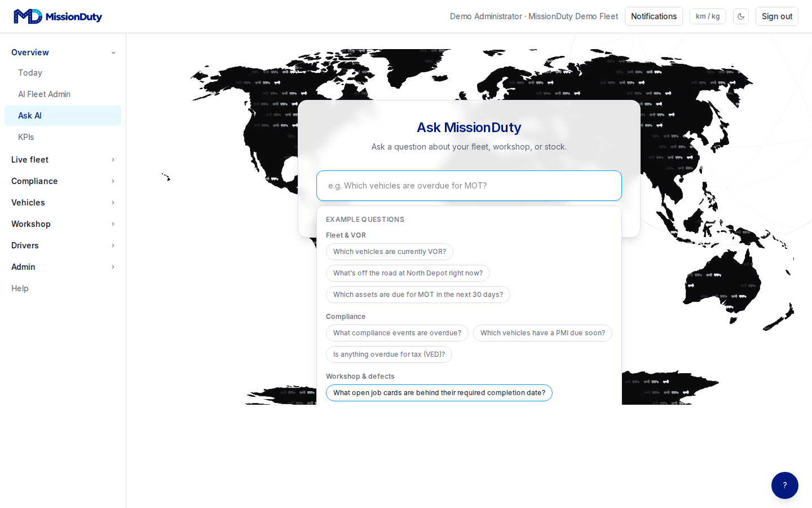Click the 'Fleet & VOR' group label

pyautogui.click(x=346, y=235)
